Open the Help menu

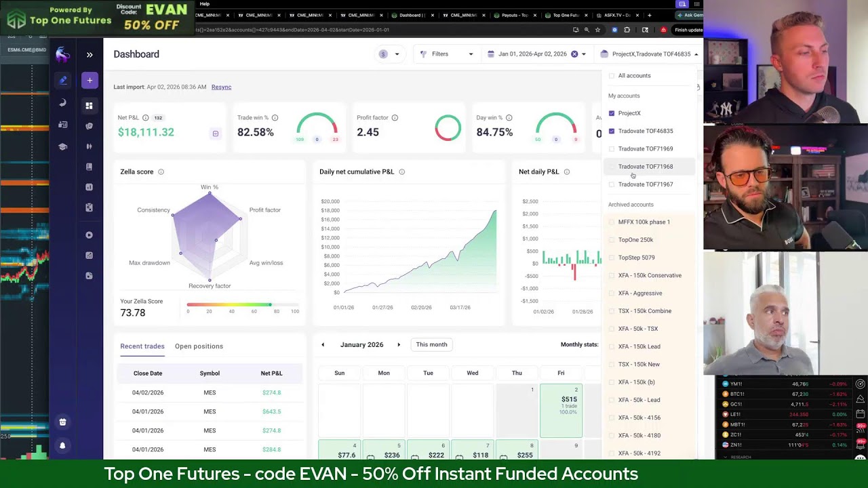point(205,4)
